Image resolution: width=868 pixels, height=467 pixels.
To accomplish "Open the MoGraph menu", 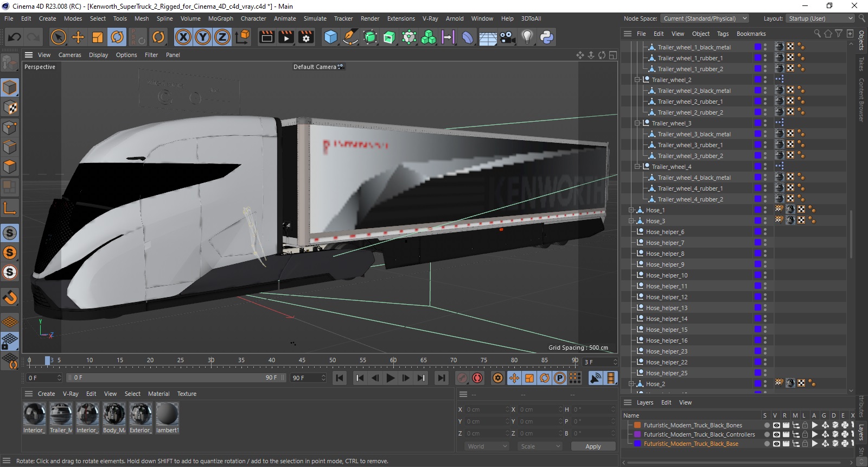I will coord(221,18).
